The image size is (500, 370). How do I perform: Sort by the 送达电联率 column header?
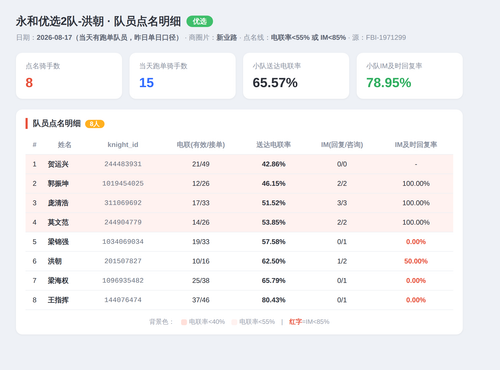[273, 145]
